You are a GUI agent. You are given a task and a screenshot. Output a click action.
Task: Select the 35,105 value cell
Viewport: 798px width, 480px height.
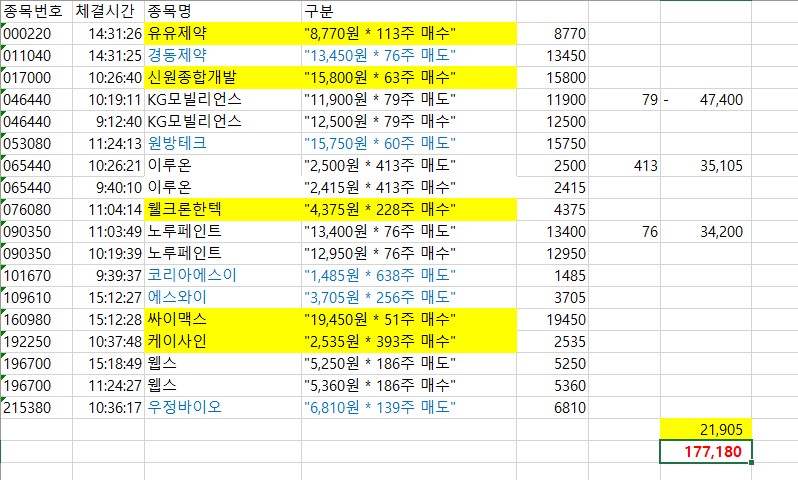pyautogui.click(x=706, y=165)
